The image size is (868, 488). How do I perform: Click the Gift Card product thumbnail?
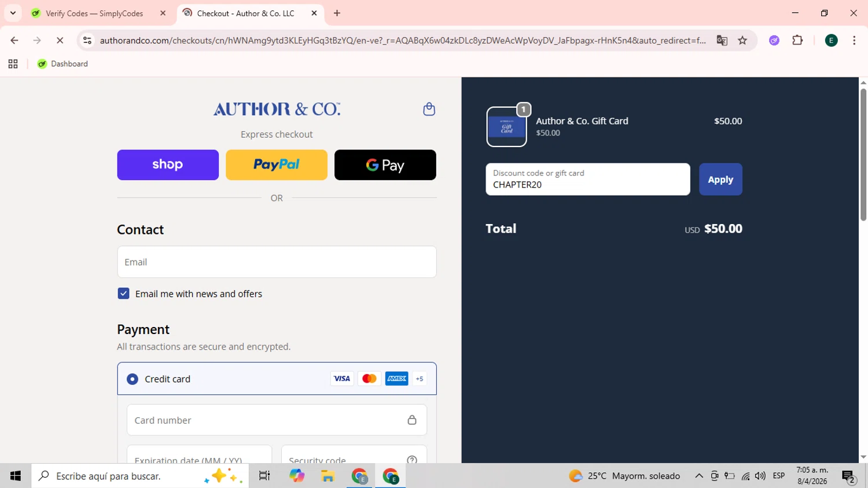coord(506,127)
